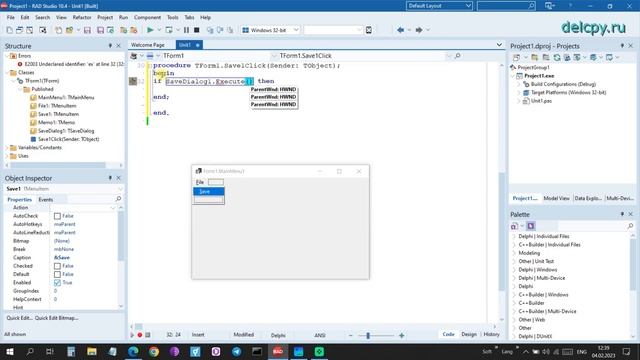Screen dimensions: 640x360
Task: Click the search icon in code editor navigation bar
Action: (458, 56)
